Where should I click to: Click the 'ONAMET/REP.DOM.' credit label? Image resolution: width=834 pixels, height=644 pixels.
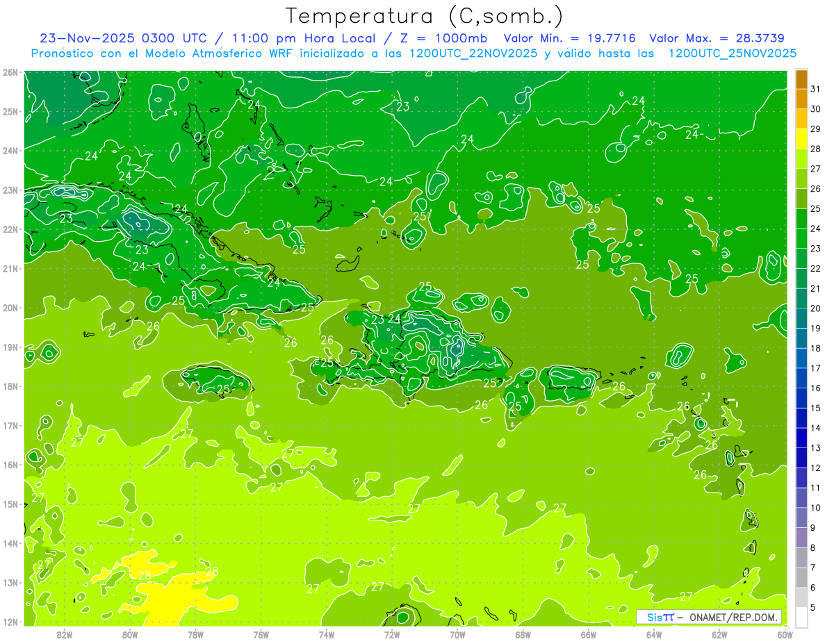735,617
